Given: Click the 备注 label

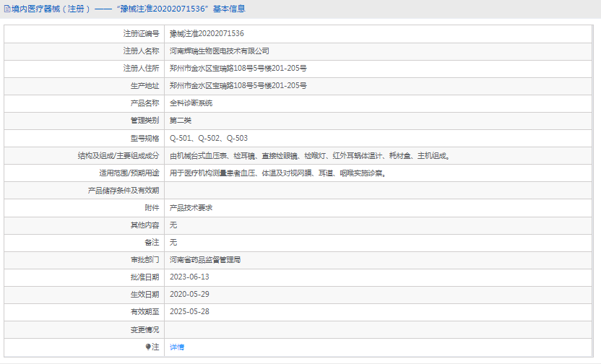Looking at the screenshot, I should 152,242.
